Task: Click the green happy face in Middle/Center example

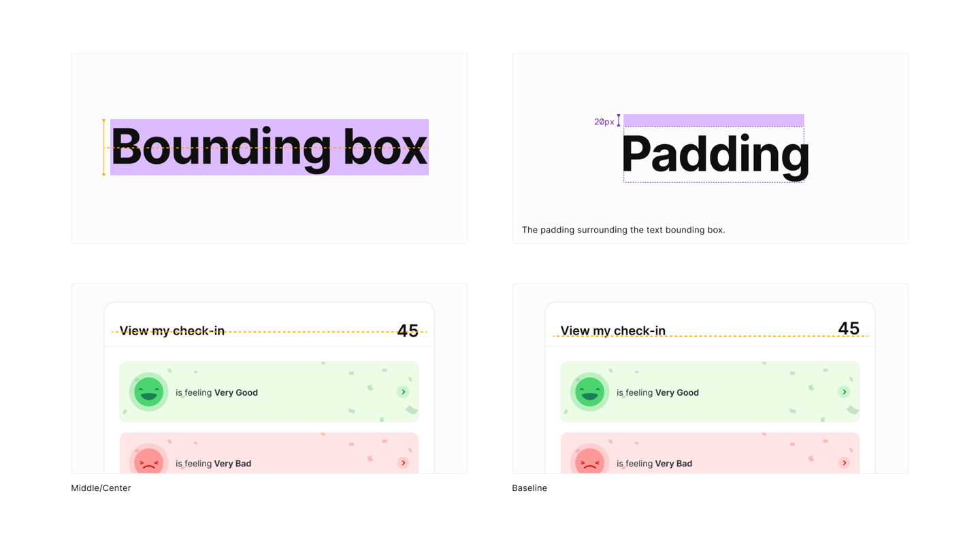Action: [148, 392]
